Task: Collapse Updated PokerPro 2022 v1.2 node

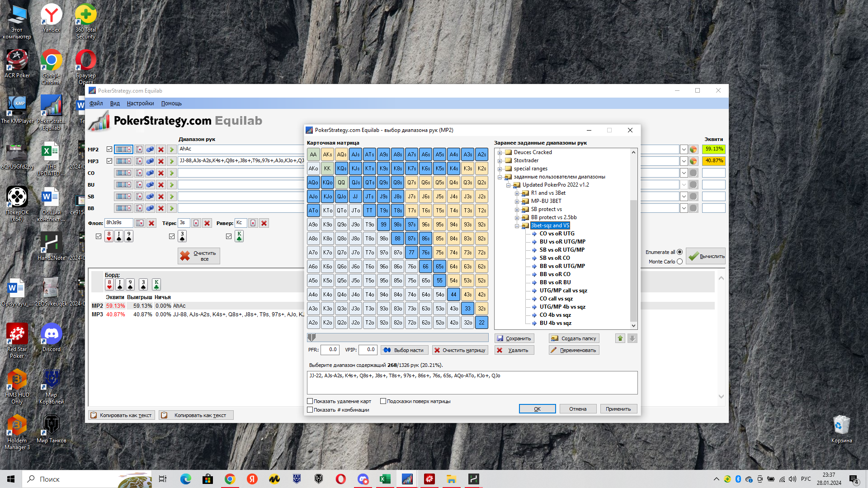Action: pyautogui.click(x=509, y=185)
